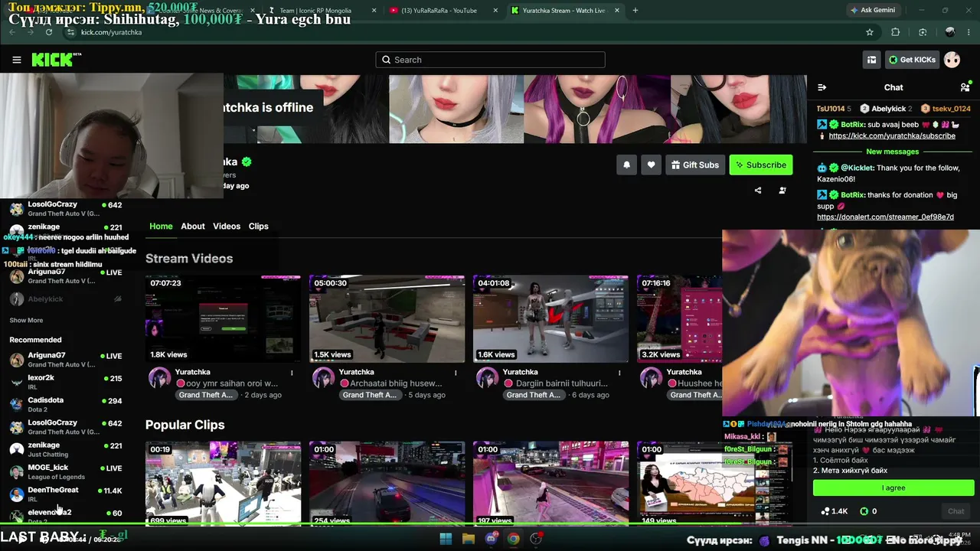The image size is (980, 551).
Task: Collapse the chat panel
Action: 822,87
